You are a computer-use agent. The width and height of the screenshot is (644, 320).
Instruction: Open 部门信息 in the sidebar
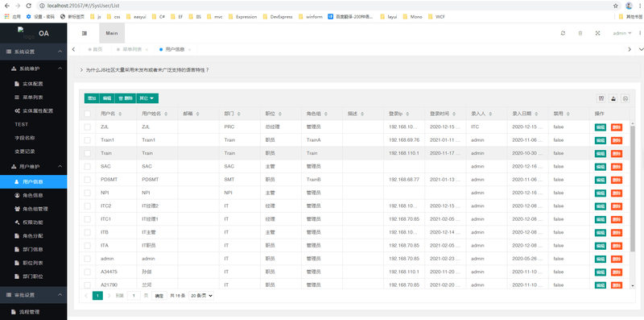[x=33, y=249]
